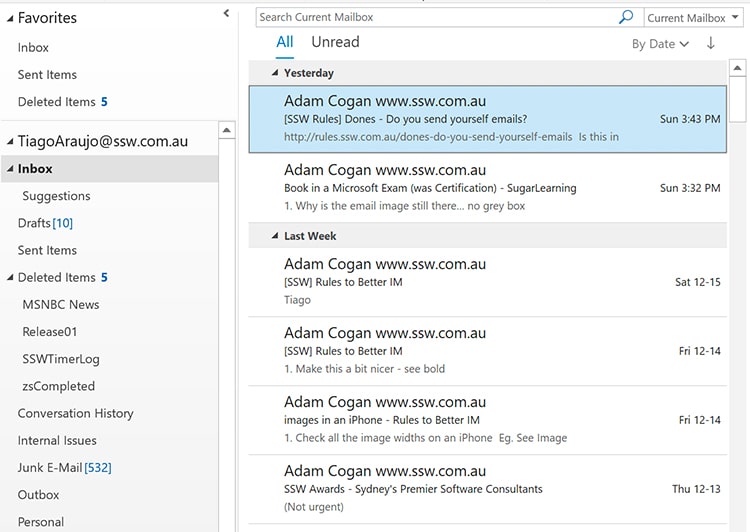This screenshot has height=532, width=750.
Task: Switch to the Unread filter tab
Action: pos(335,42)
